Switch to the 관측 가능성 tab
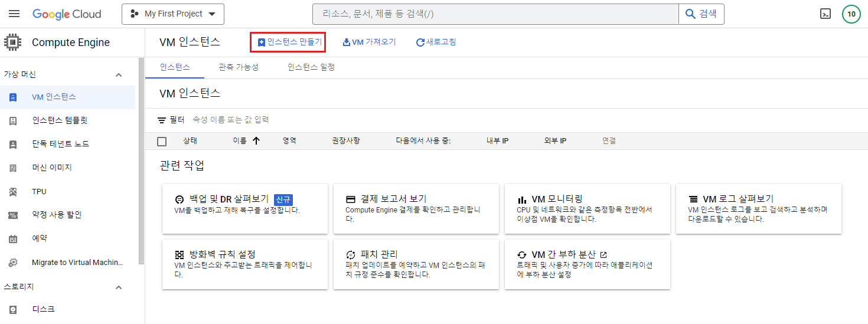Image resolution: width=868 pixels, height=324 pixels. click(x=239, y=67)
